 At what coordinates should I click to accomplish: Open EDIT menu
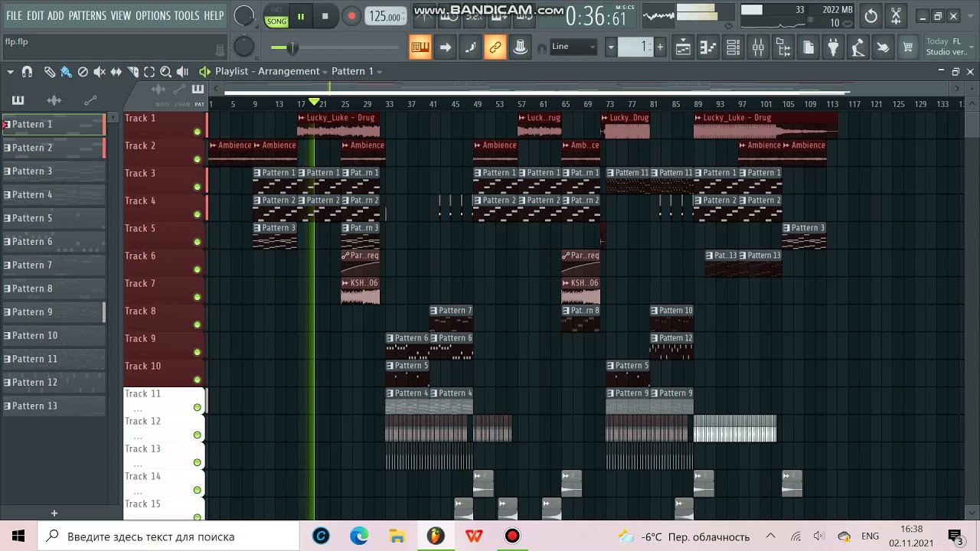coord(35,15)
